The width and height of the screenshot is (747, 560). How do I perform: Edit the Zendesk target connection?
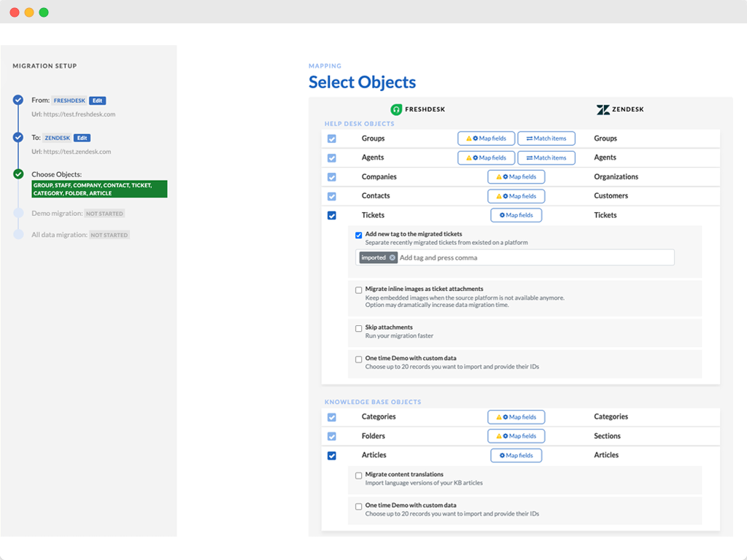(x=82, y=138)
